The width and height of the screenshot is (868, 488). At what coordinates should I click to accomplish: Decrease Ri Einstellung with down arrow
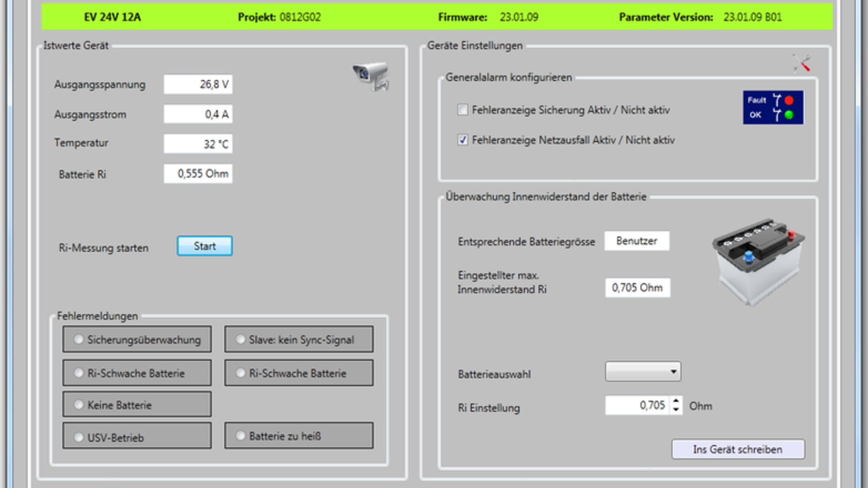coord(676,410)
